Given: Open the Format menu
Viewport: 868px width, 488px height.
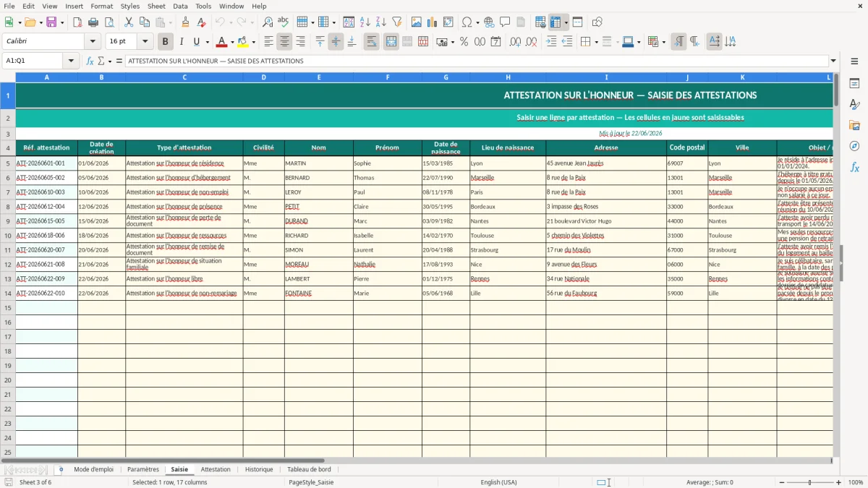Looking at the screenshot, I should coord(101,6).
